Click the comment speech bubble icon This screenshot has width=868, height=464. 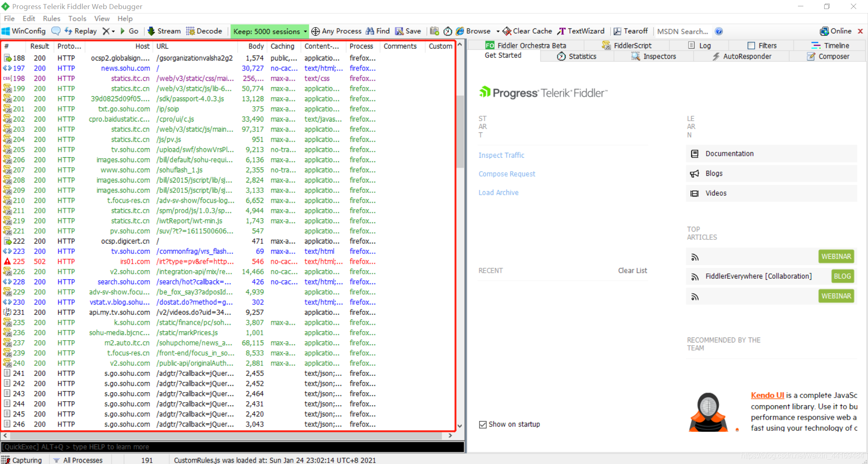56,31
